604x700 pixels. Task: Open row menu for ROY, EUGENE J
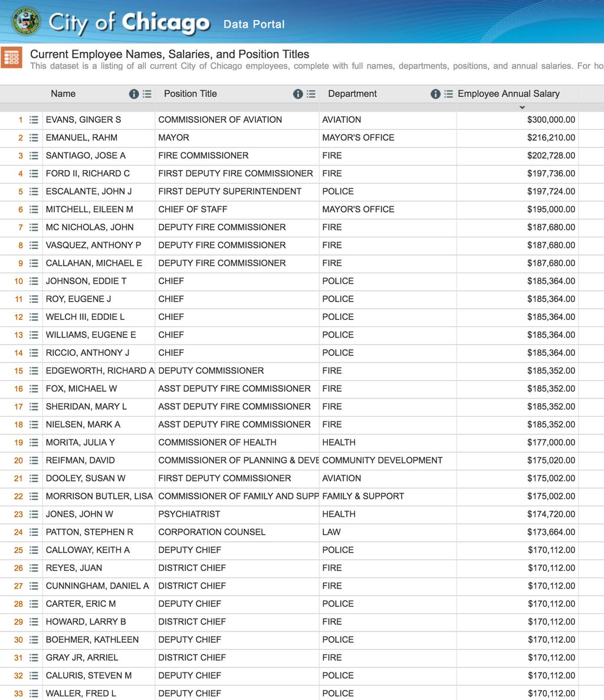(34, 299)
